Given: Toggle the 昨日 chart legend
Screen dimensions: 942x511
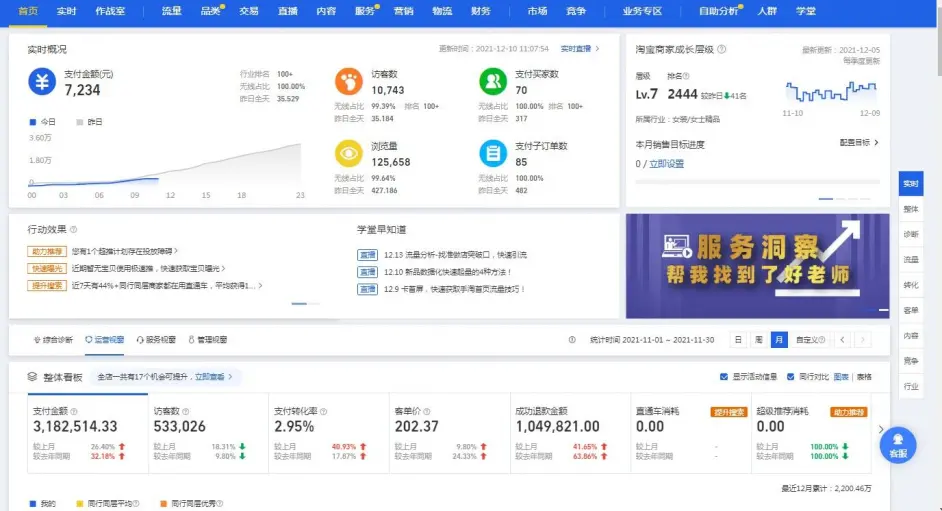Looking at the screenshot, I should (89, 122).
